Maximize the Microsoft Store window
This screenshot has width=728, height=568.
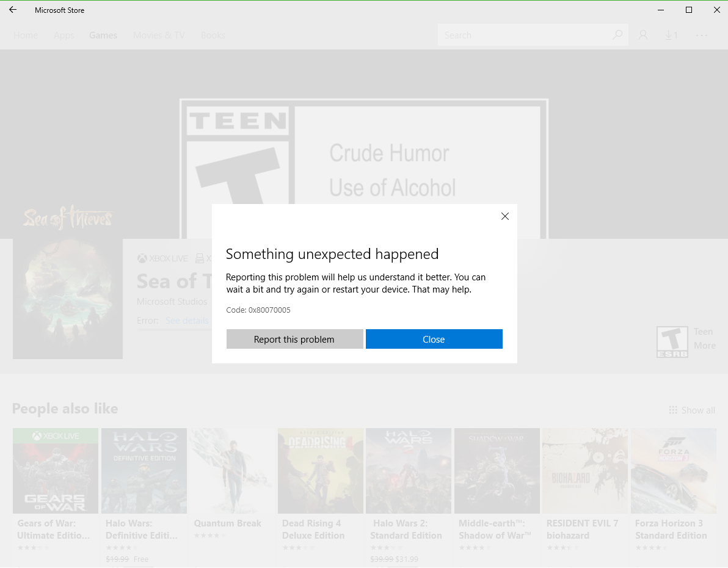(689, 10)
